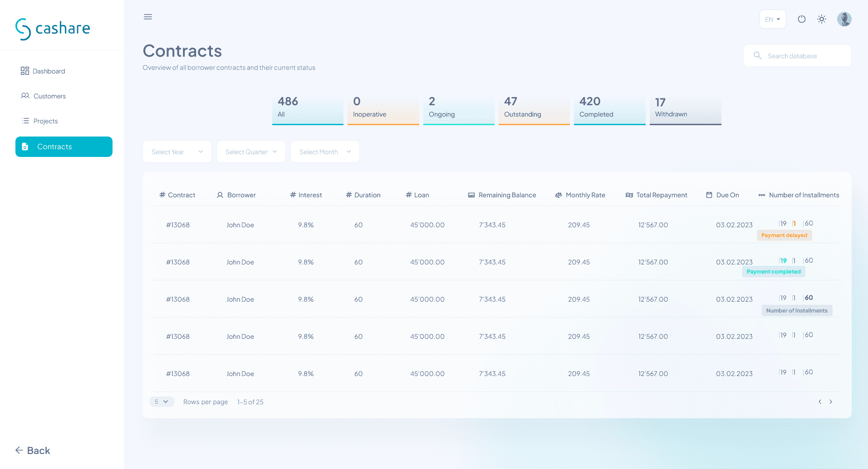Image resolution: width=868 pixels, height=469 pixels.
Task: Open Customers in the sidebar
Action: tap(44, 96)
